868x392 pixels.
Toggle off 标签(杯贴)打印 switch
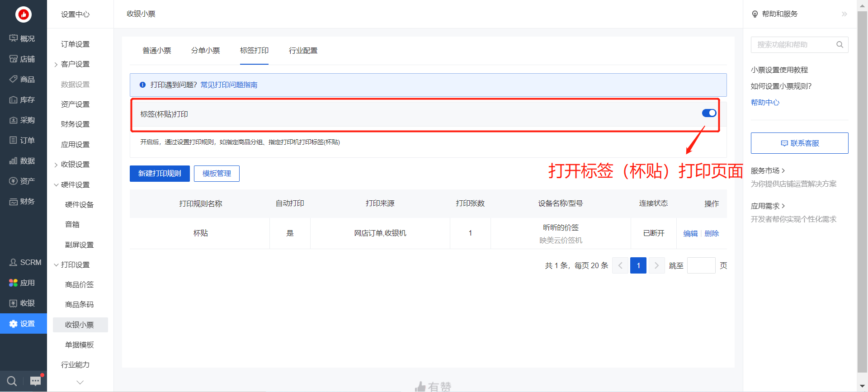tap(709, 113)
